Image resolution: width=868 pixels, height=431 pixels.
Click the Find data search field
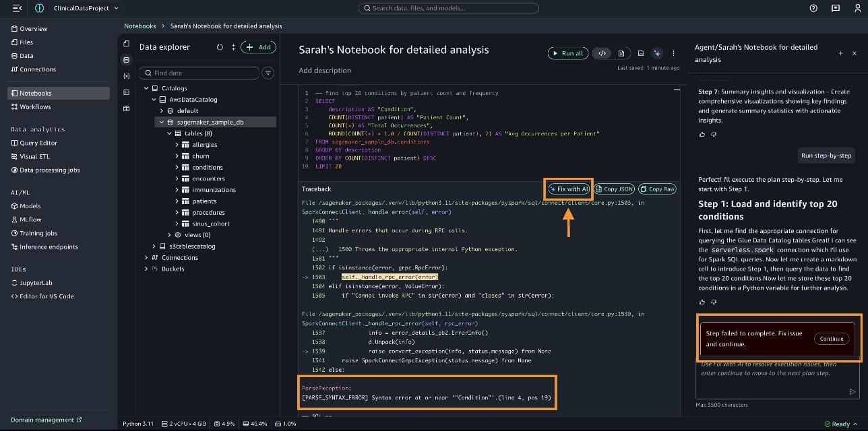(202, 73)
